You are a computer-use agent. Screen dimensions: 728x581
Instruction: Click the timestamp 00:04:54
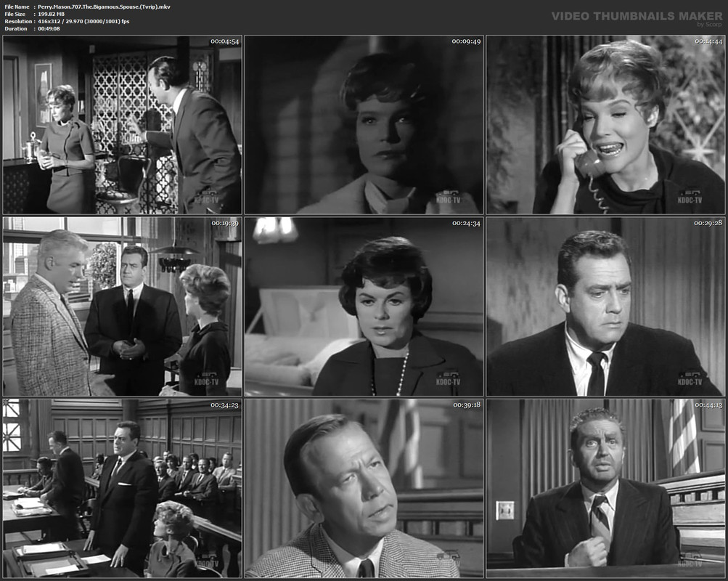coord(225,41)
